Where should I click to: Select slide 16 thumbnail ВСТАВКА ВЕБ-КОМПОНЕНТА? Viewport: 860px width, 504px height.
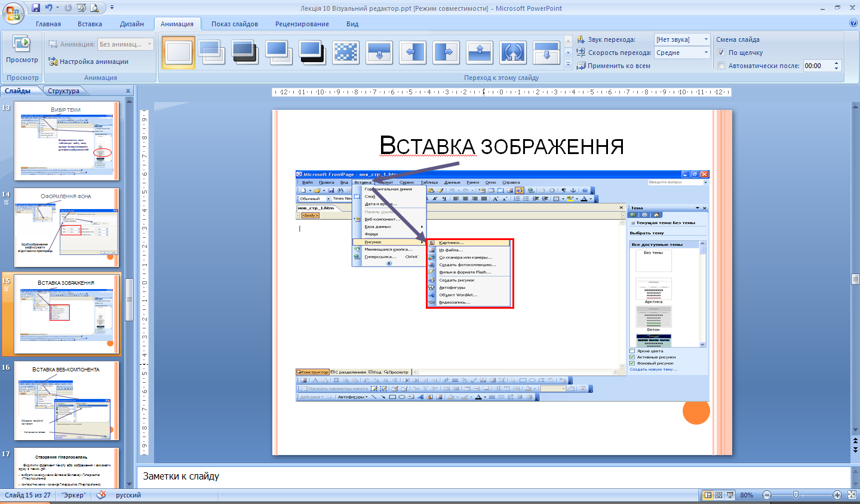66,401
